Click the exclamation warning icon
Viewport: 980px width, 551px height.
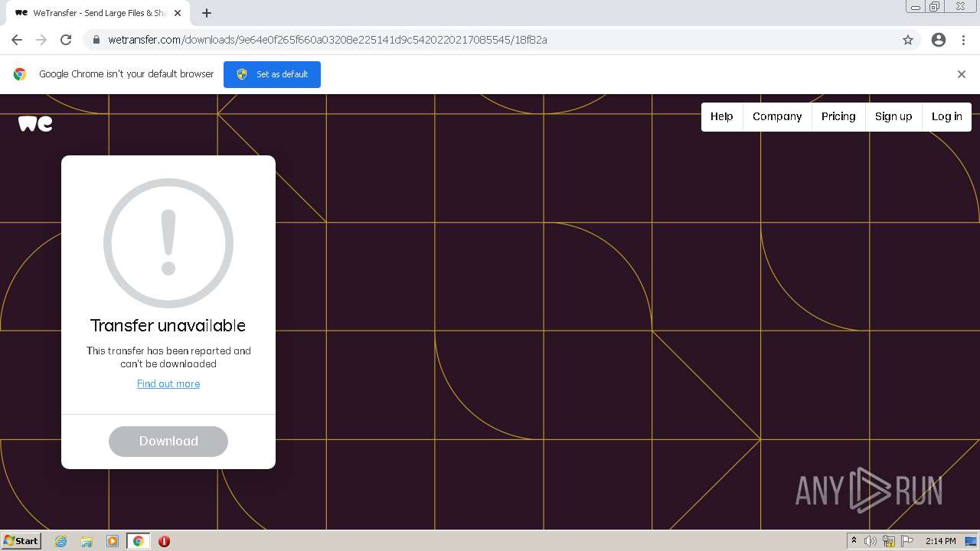168,243
